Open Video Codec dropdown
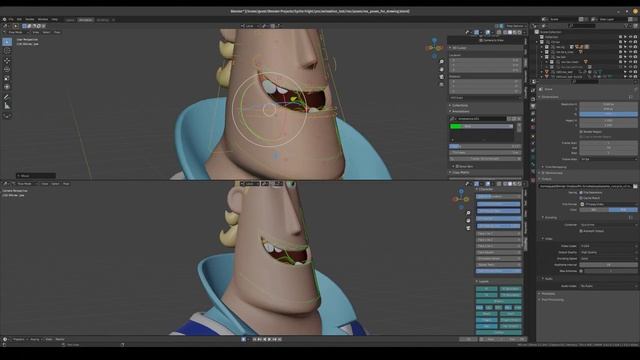Viewport: 640px width, 360px height. [x=608, y=246]
